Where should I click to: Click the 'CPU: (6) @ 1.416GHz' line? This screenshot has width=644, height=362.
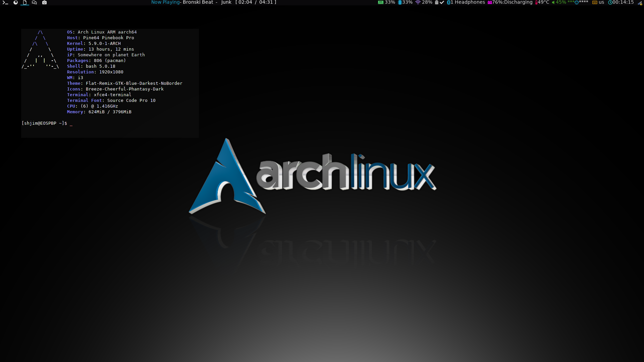click(93, 106)
